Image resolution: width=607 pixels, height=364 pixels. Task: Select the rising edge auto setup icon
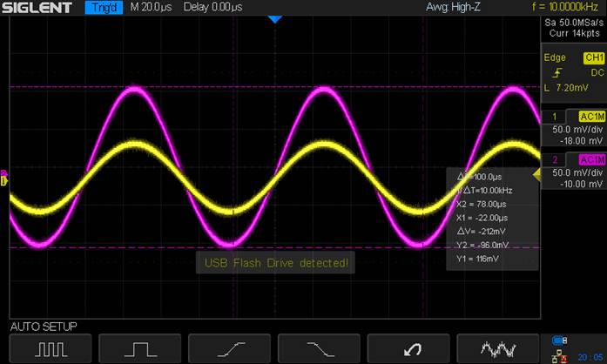(x=230, y=348)
